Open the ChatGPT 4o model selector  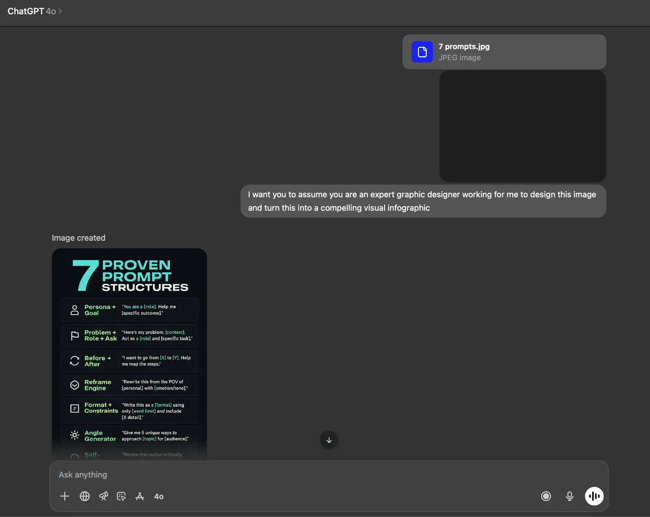pos(34,11)
